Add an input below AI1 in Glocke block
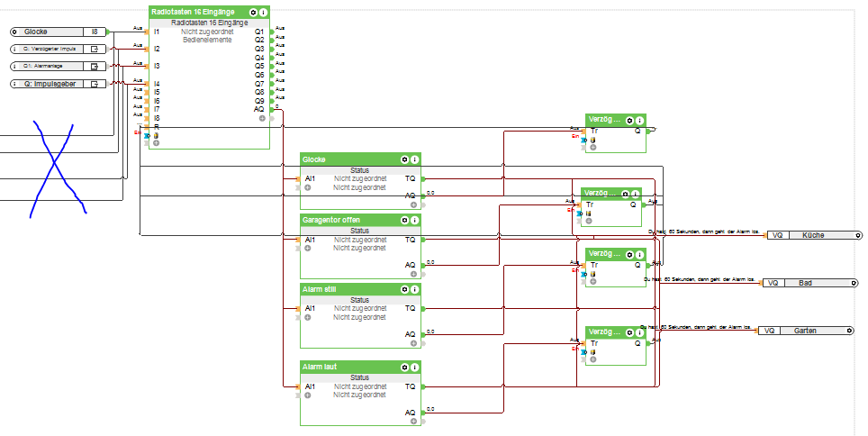This screenshot has width=868, height=436. coord(307,187)
